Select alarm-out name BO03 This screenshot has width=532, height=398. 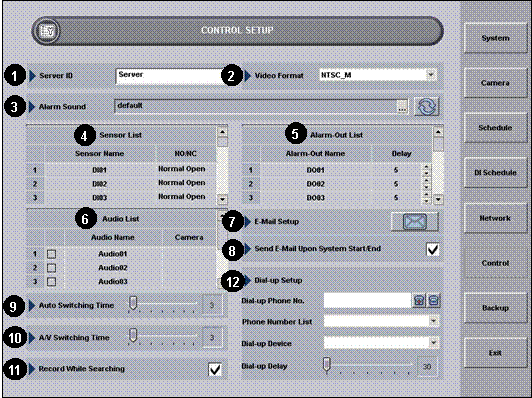pos(316,198)
